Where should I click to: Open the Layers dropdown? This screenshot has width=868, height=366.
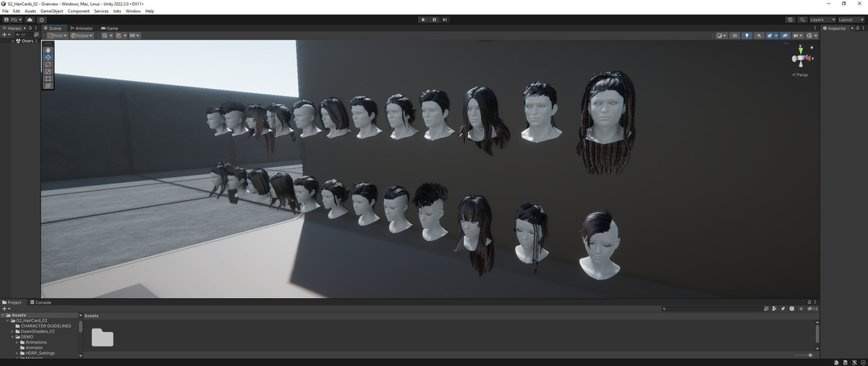point(822,20)
